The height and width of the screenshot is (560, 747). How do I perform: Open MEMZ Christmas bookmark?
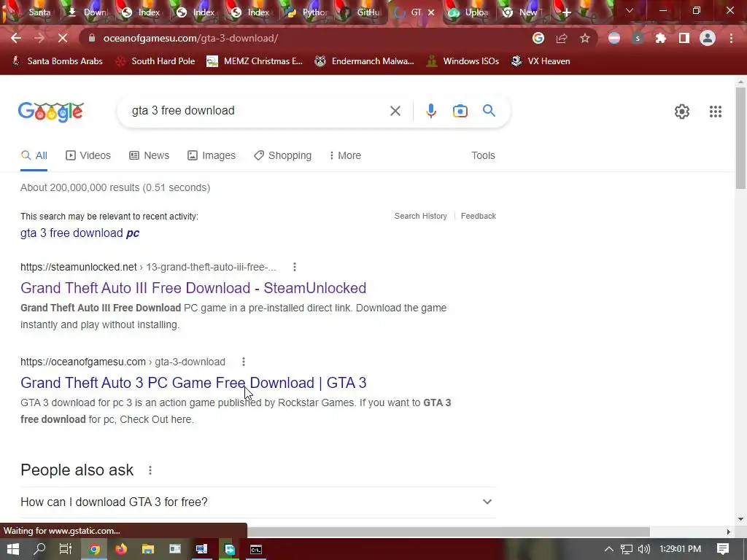pos(255,61)
